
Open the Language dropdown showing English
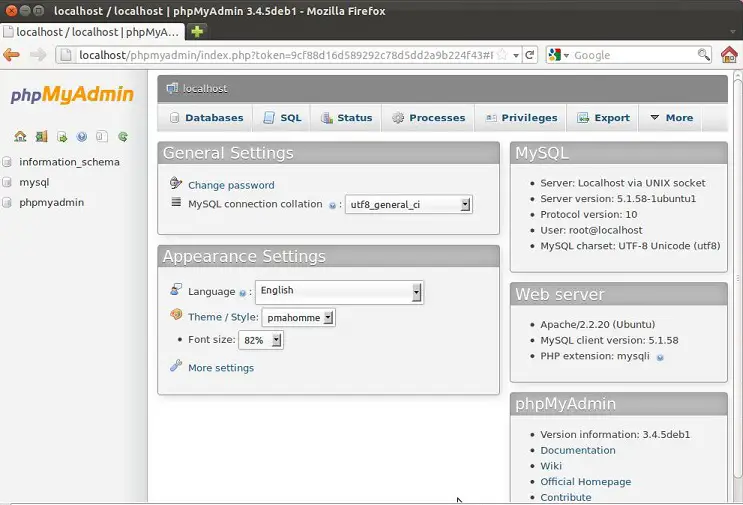click(x=339, y=292)
